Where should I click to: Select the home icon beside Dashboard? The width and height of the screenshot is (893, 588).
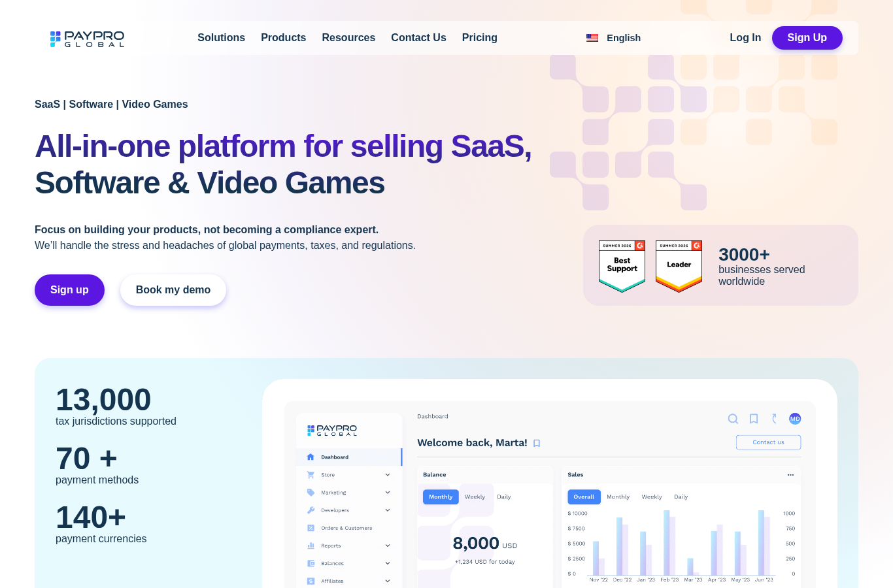(x=311, y=457)
